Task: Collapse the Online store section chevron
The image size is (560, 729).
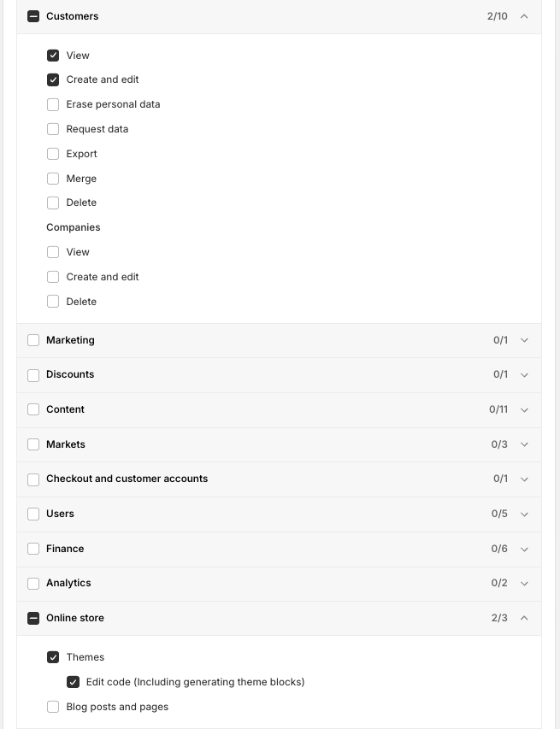Action: coord(524,618)
